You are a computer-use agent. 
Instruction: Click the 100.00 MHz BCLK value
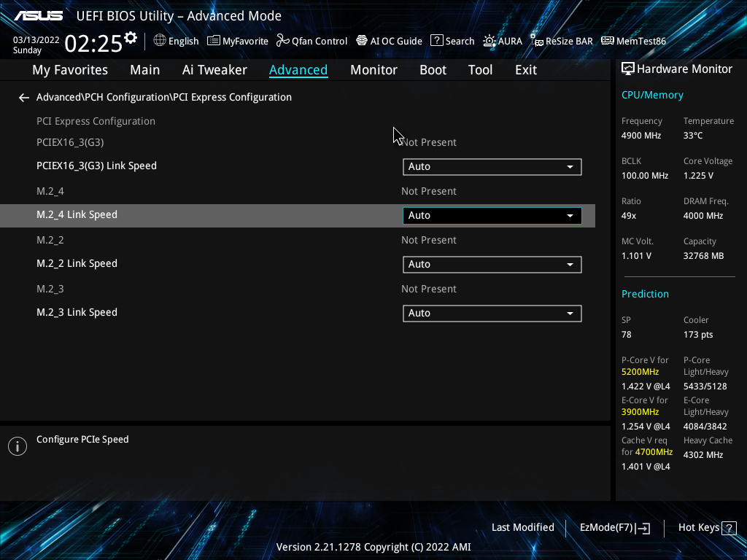tap(645, 176)
